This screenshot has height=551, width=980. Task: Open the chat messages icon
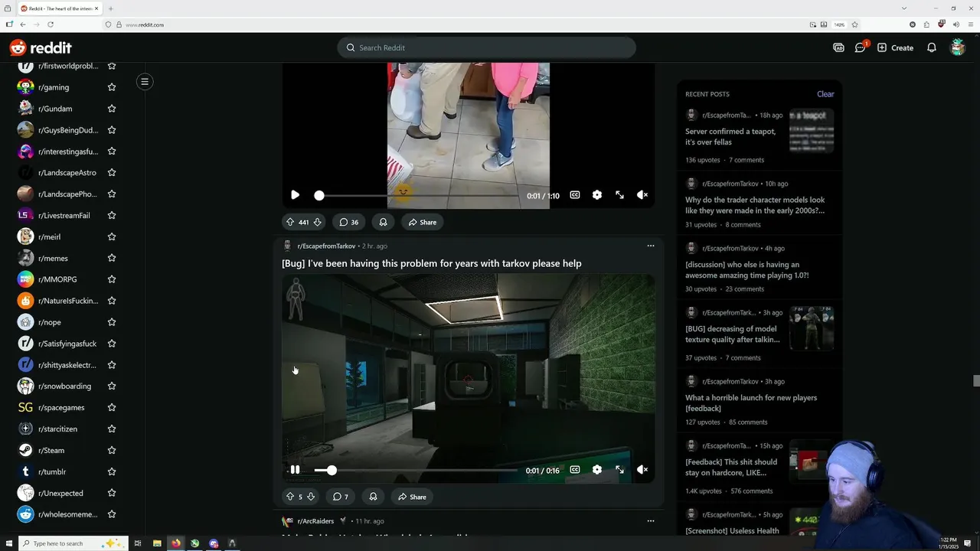click(861, 47)
